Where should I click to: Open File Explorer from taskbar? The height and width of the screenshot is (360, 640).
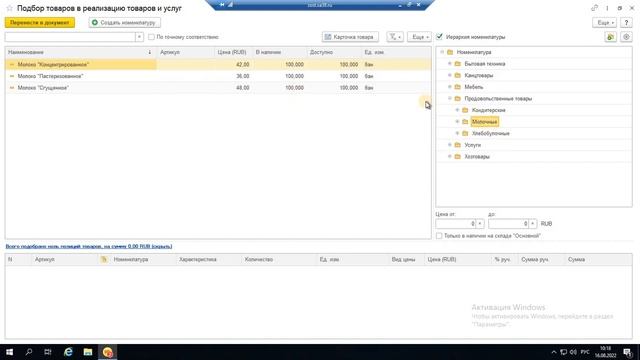[x=88, y=352]
